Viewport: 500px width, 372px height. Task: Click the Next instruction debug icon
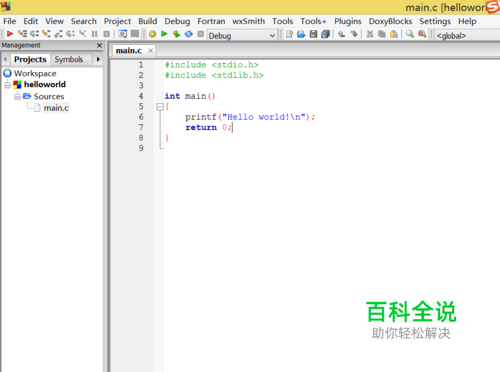coord(70,34)
